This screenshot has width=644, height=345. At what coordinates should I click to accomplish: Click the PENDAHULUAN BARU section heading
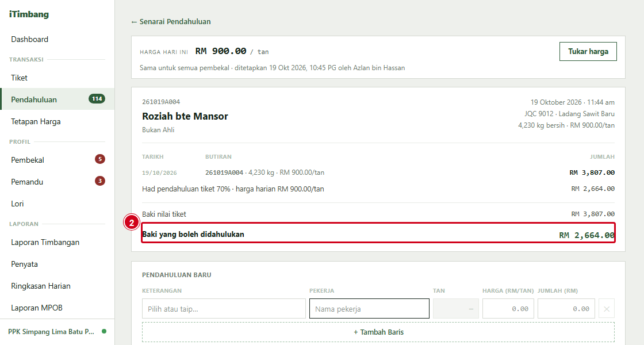pyautogui.click(x=177, y=275)
